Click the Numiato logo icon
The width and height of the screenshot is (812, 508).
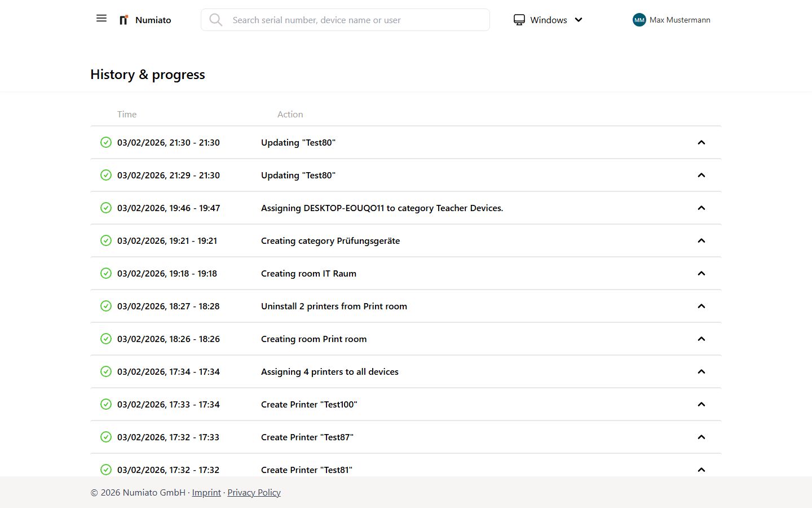tap(123, 19)
